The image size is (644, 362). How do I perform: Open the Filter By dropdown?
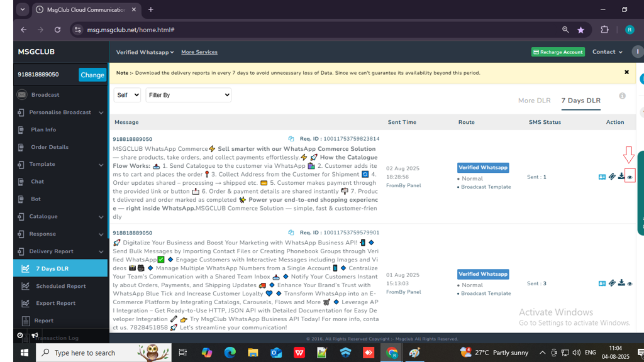click(x=188, y=95)
